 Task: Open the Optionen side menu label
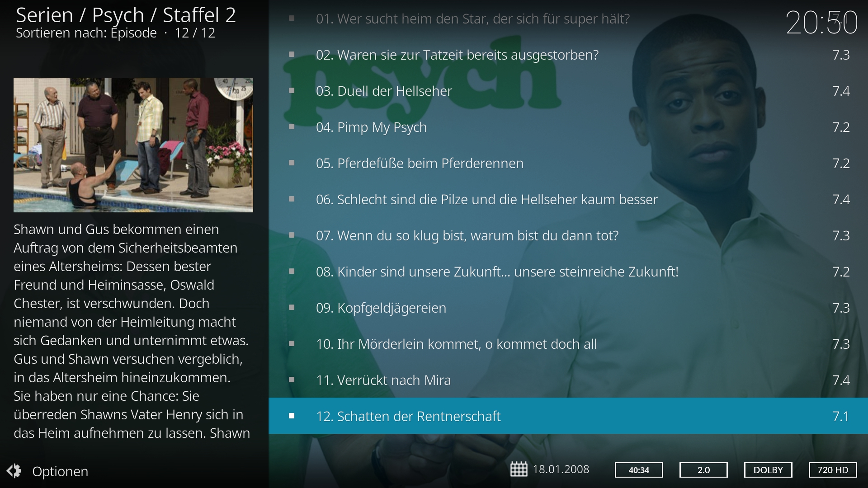[x=60, y=471]
